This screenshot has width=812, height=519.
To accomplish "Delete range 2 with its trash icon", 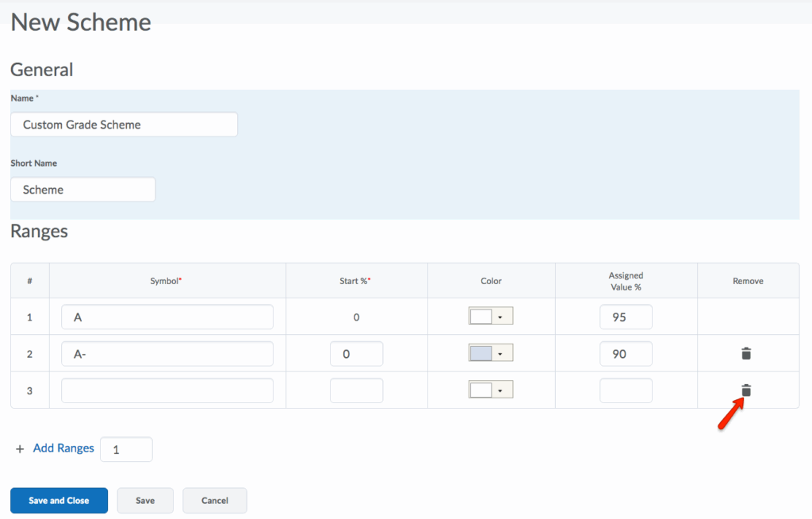I will click(745, 354).
